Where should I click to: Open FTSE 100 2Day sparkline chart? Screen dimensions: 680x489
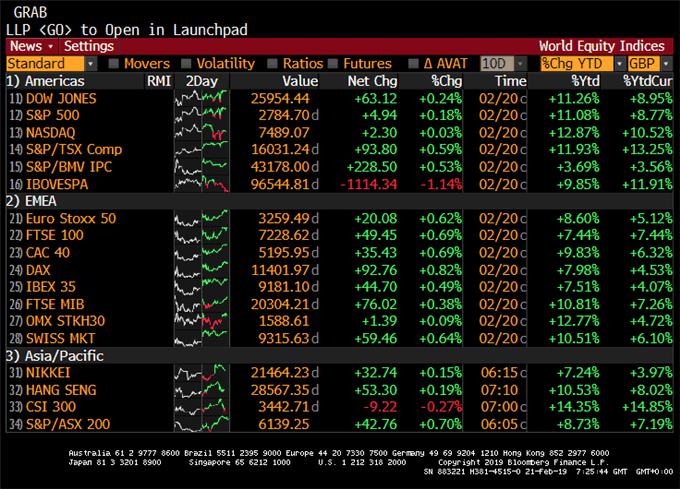[x=202, y=235]
